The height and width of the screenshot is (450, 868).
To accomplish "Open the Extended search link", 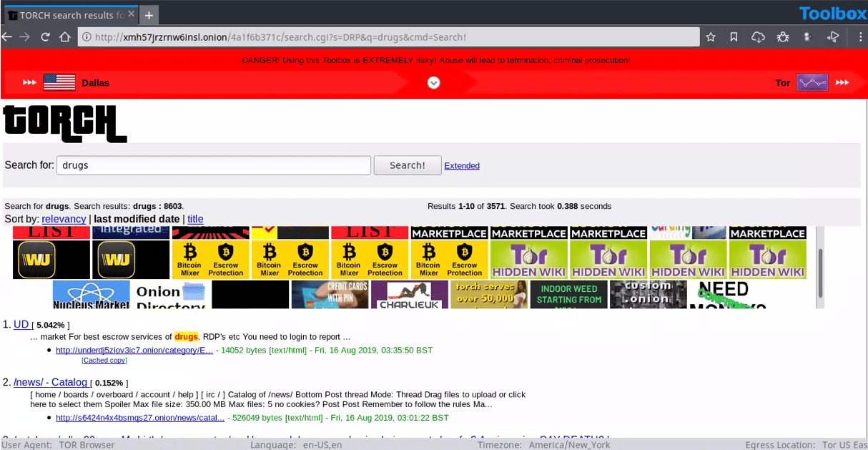I will pos(462,165).
